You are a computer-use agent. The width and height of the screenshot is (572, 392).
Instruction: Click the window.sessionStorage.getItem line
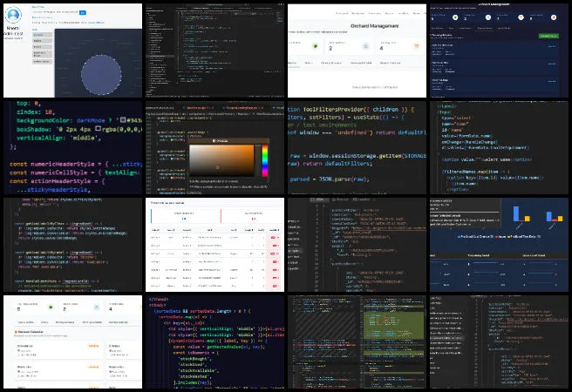click(x=358, y=156)
